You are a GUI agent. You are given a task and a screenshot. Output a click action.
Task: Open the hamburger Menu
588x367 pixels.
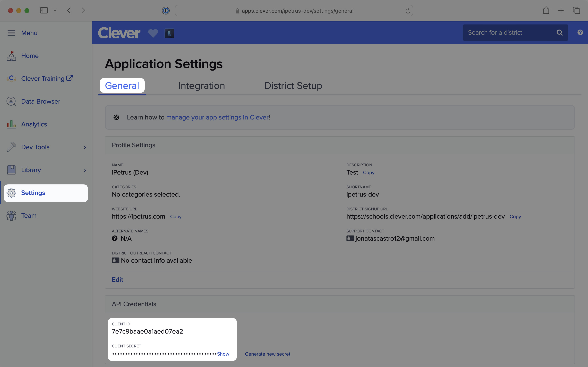pos(11,33)
